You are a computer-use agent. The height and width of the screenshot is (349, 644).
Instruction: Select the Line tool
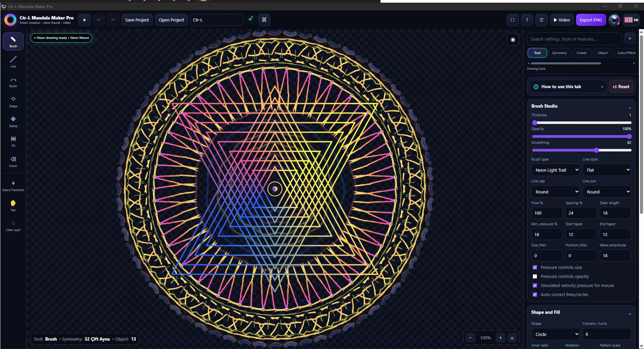coord(13,61)
